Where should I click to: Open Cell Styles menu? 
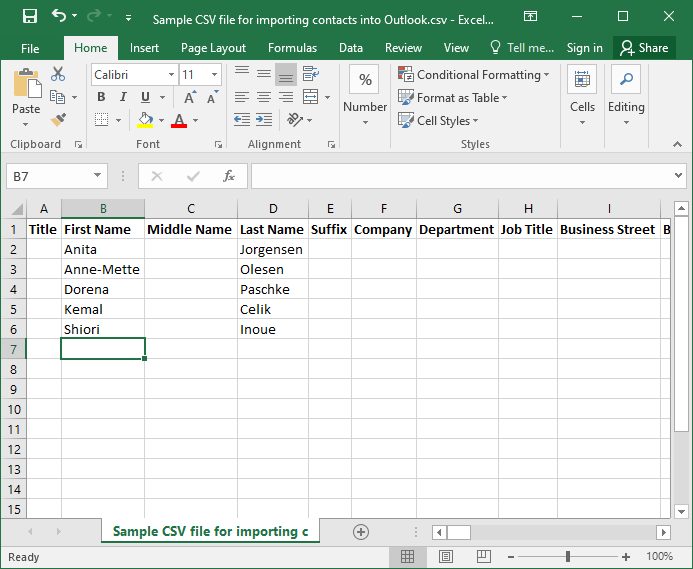(438, 120)
